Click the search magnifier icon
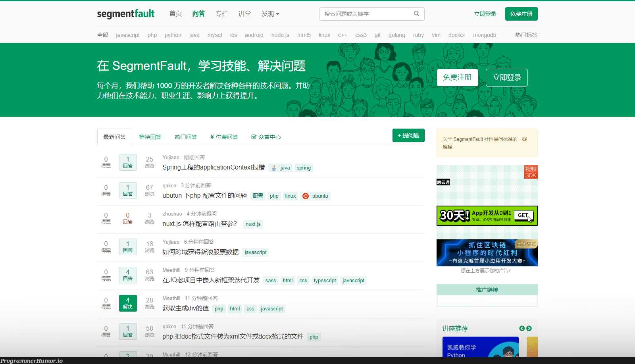 pos(416,13)
